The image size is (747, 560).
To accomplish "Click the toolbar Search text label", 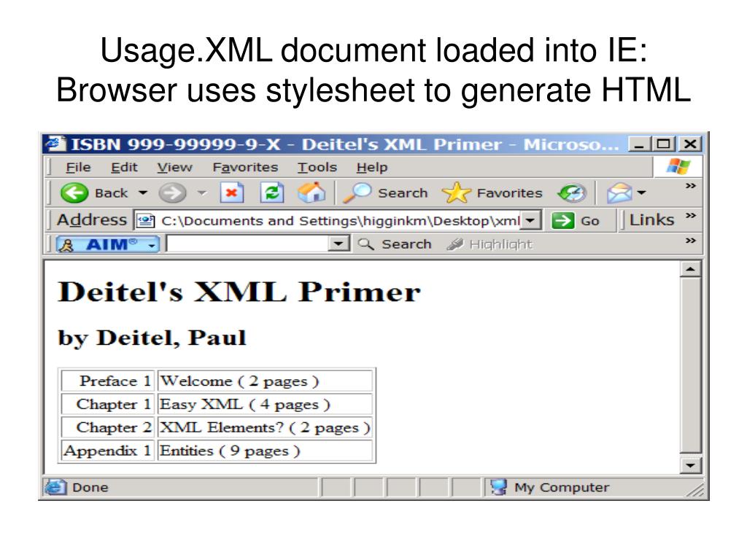I will pyautogui.click(x=403, y=192).
